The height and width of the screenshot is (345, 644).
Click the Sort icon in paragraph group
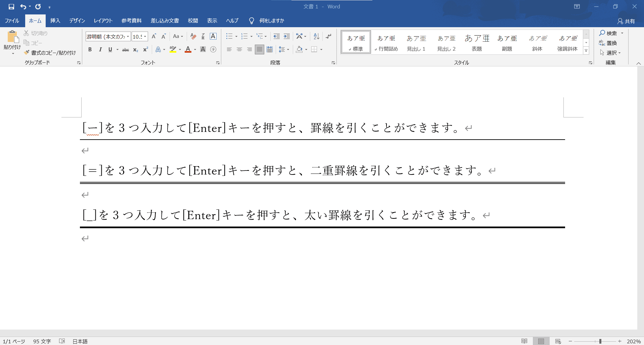[x=316, y=36]
